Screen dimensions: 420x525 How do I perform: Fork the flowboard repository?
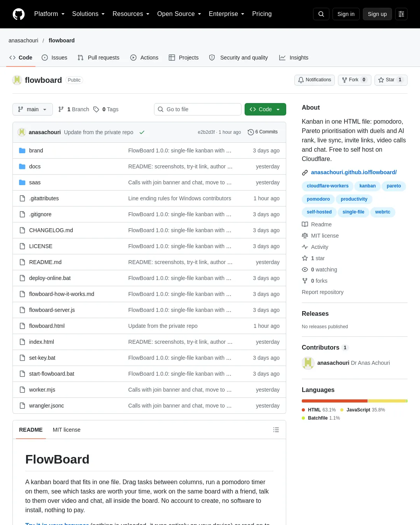click(x=355, y=80)
